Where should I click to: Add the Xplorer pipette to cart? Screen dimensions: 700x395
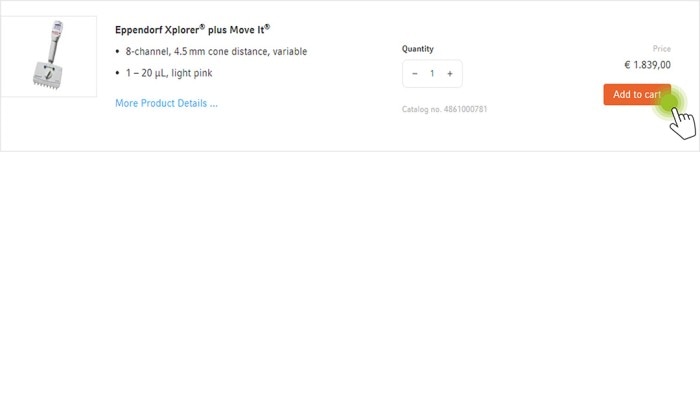(x=637, y=95)
